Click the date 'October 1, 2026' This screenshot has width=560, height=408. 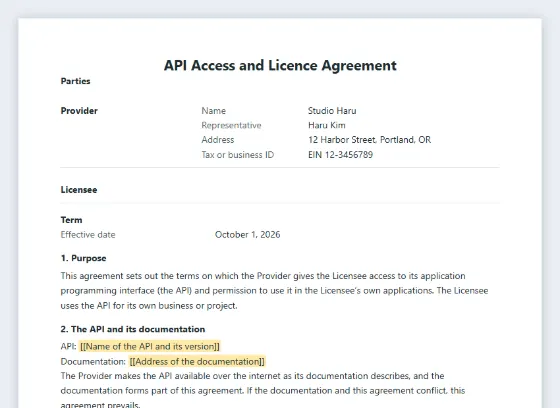point(248,235)
